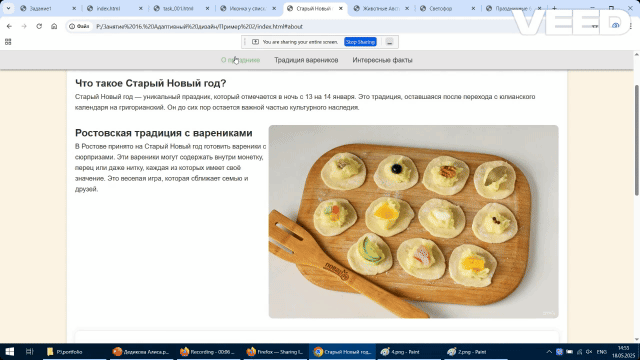Go back to the previous page
The image size is (640, 360).
pos(9,26)
